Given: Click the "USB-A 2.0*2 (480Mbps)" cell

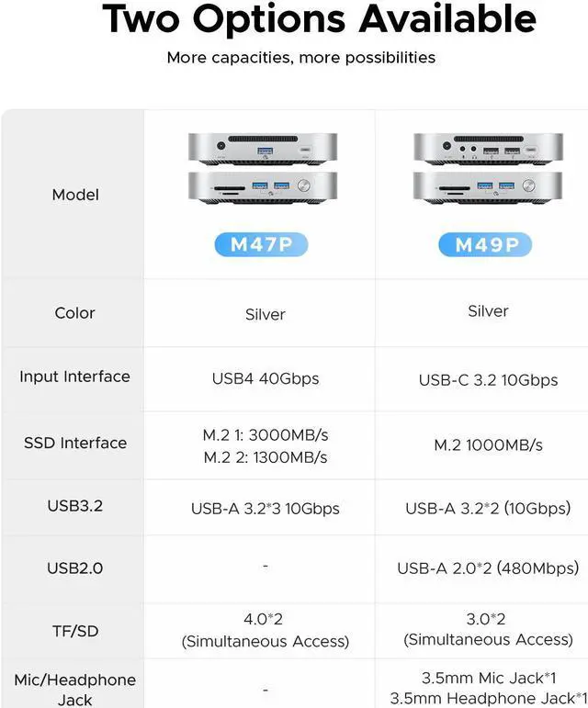Looking at the screenshot, I should click(x=488, y=568).
